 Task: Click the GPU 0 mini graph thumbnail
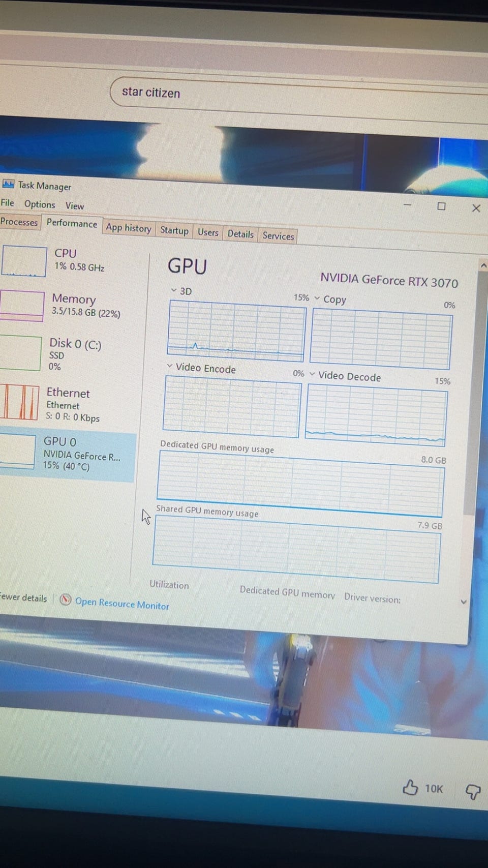point(17,452)
